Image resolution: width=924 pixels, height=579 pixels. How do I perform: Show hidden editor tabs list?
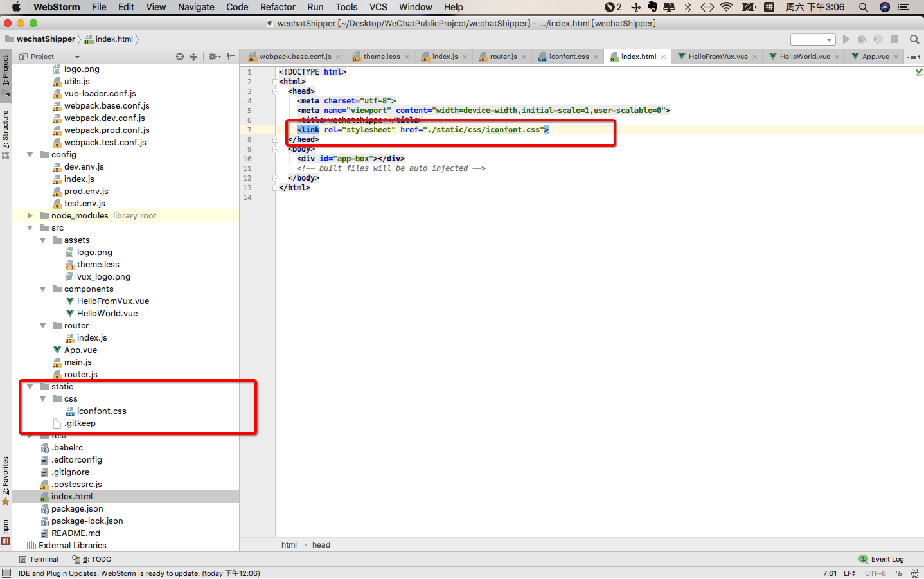pyautogui.click(x=913, y=57)
